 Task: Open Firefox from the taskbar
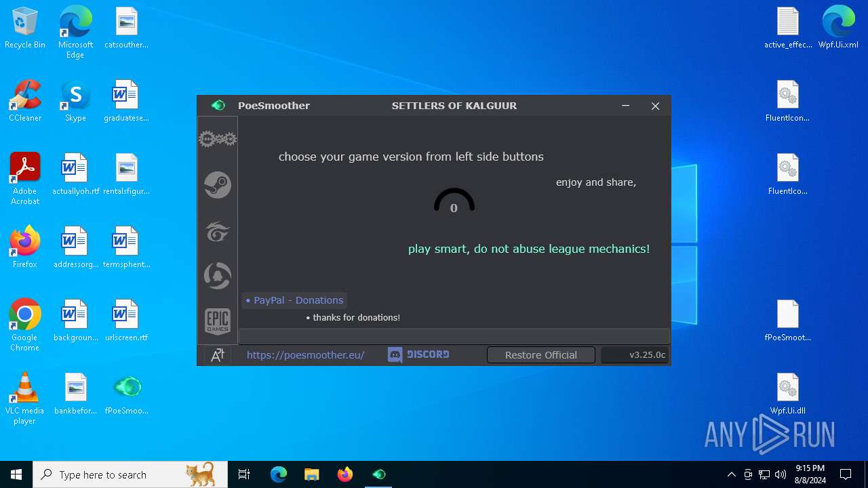click(344, 474)
